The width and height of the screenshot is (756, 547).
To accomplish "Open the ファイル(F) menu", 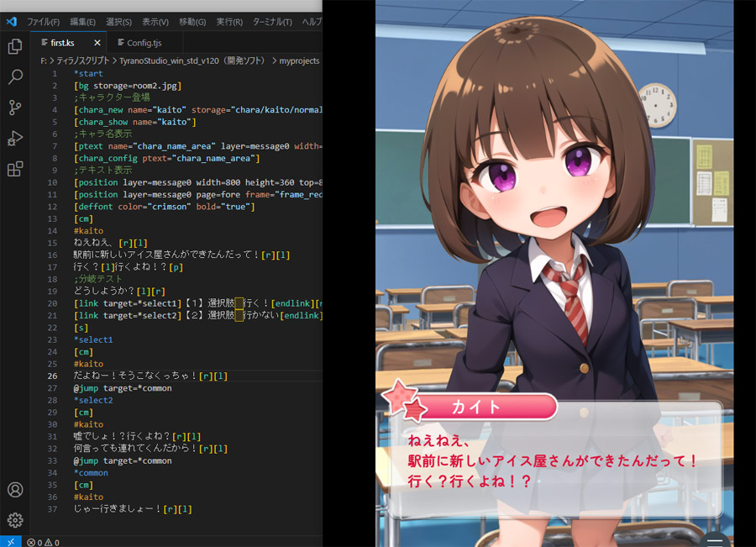I will [43, 22].
